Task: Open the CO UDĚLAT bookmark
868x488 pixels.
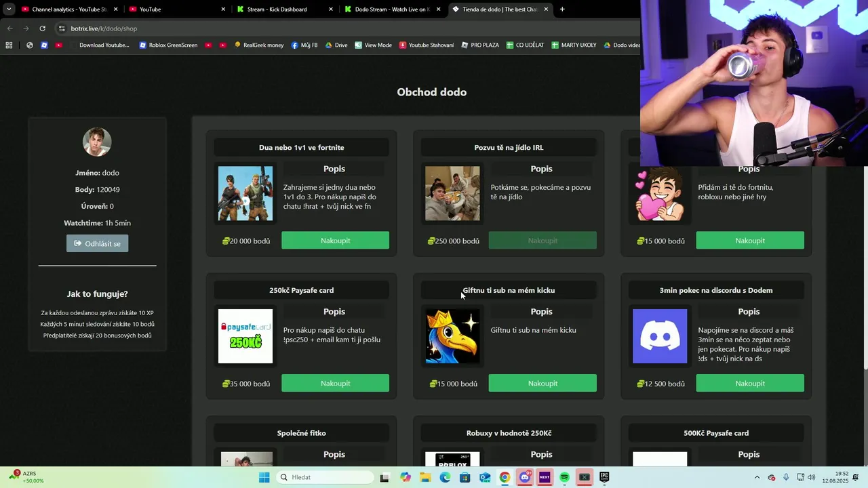Action: tap(525, 45)
